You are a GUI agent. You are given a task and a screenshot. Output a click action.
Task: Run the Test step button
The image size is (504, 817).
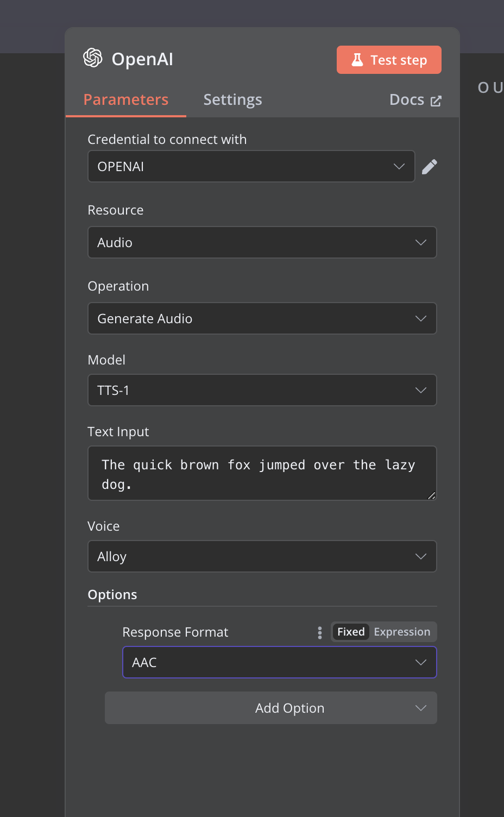tap(389, 60)
